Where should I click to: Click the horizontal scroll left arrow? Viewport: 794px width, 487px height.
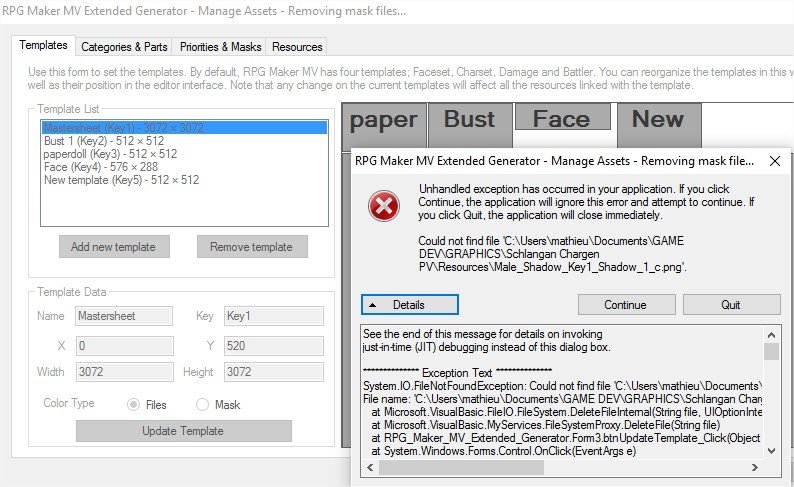pos(370,467)
